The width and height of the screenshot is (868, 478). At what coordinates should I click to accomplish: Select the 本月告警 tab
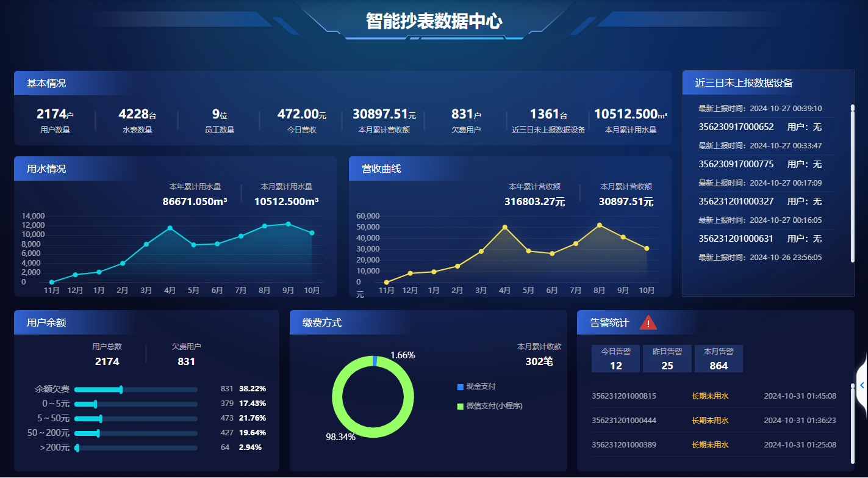[719, 358]
